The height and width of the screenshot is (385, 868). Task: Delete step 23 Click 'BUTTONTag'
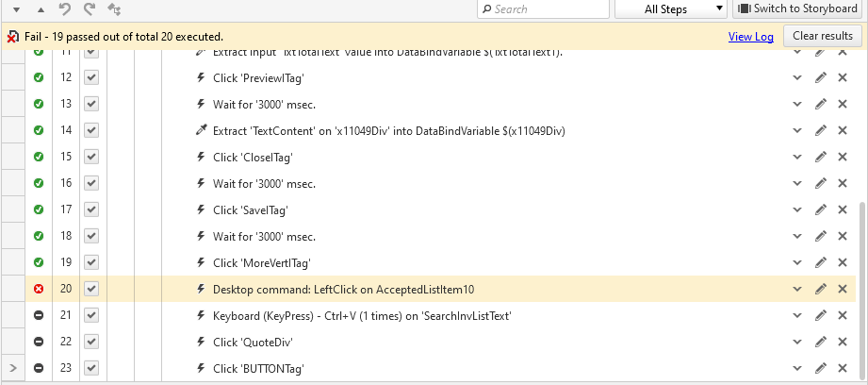843,368
